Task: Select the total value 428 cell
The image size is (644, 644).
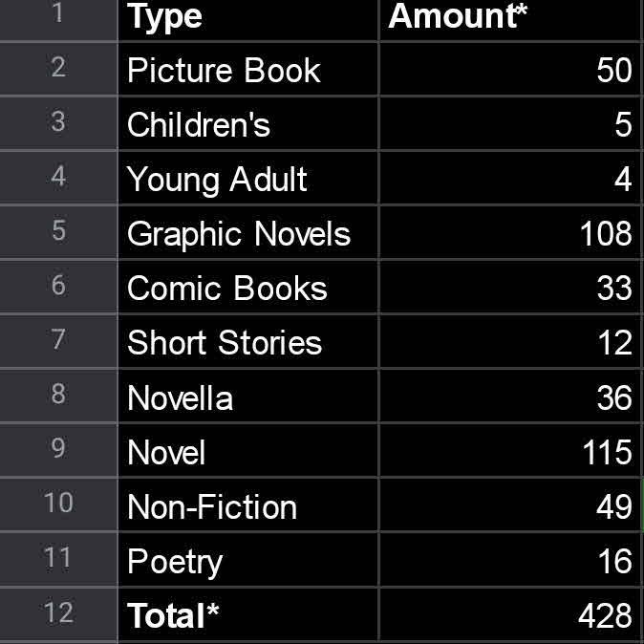Action: [x=510, y=615]
